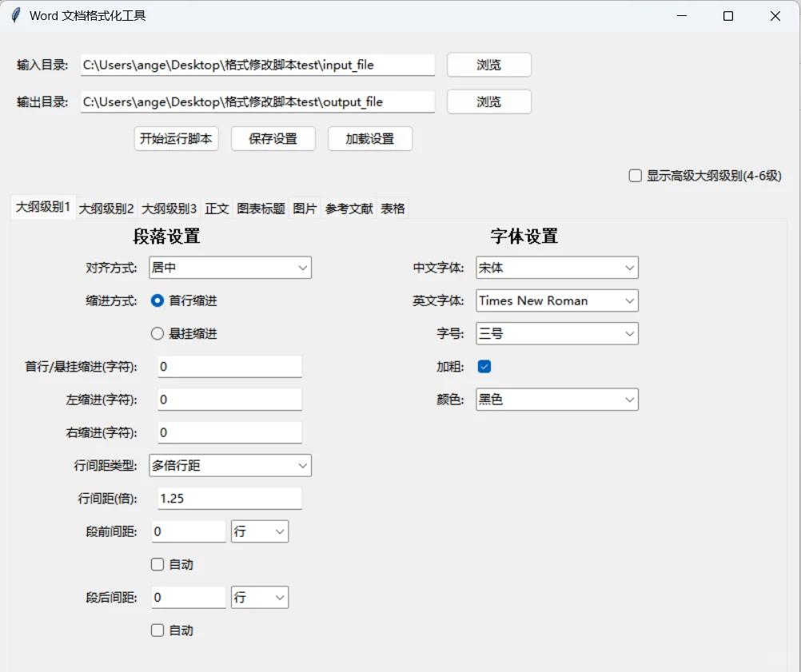Click the 行间距(倍) input field
This screenshot has width=801, height=672.
pyautogui.click(x=229, y=498)
